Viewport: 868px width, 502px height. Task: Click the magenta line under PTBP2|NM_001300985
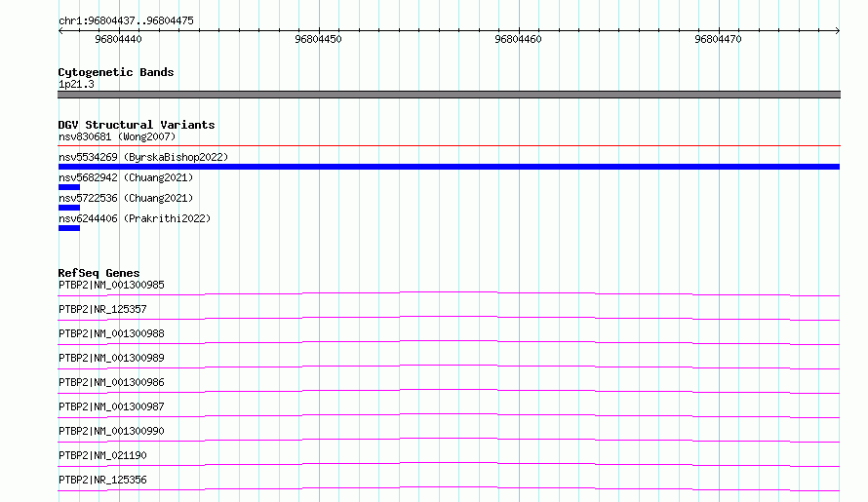coord(449,292)
